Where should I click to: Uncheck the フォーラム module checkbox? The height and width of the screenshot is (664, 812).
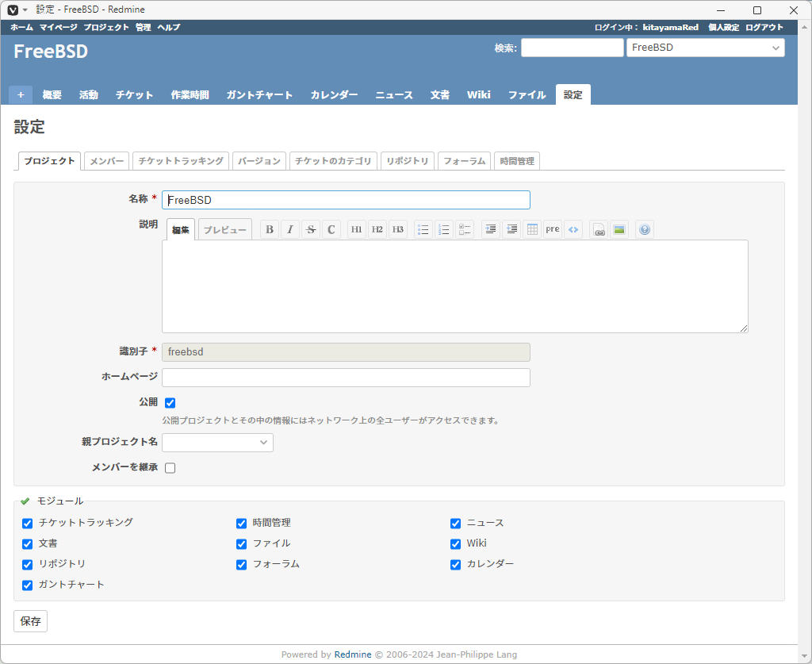(x=241, y=565)
